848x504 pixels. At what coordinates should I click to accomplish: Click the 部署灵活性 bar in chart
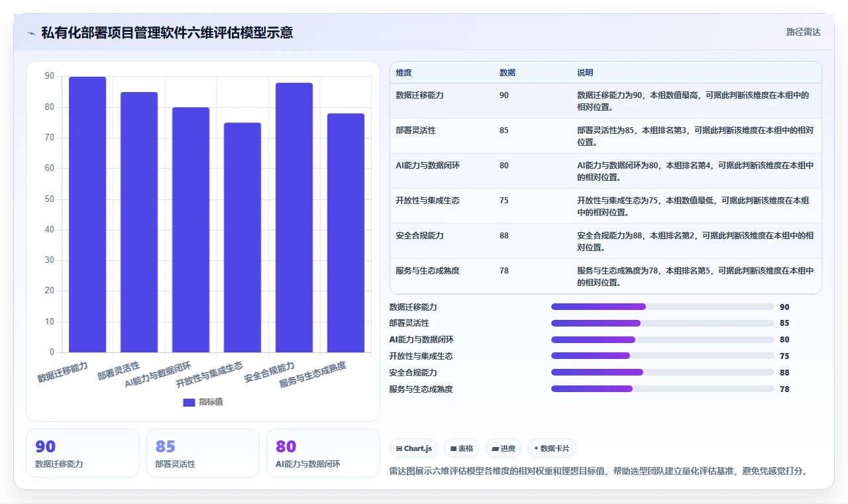[x=139, y=222]
